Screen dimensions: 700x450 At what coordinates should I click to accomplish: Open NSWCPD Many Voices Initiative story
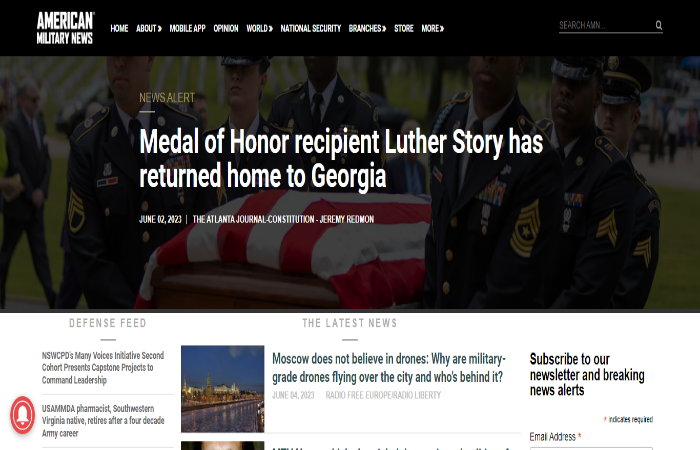point(103,368)
